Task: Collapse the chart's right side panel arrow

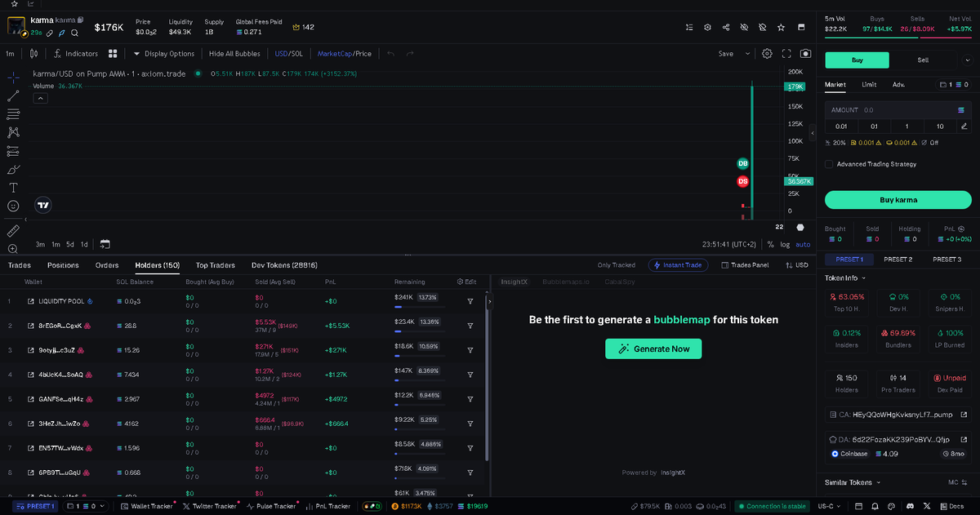Action: [812, 132]
